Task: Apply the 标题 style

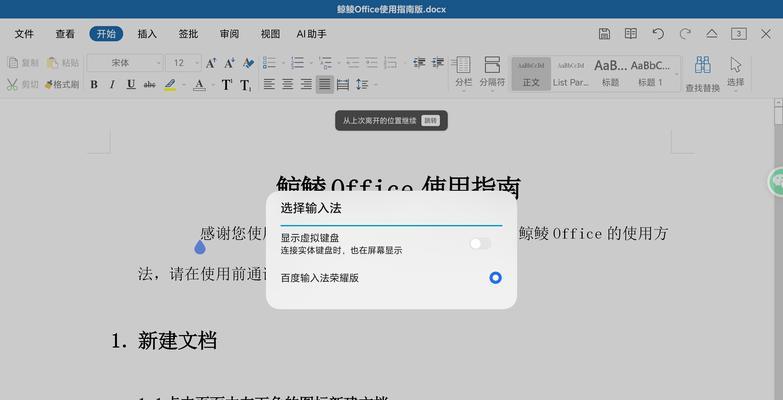Action: tap(610, 74)
